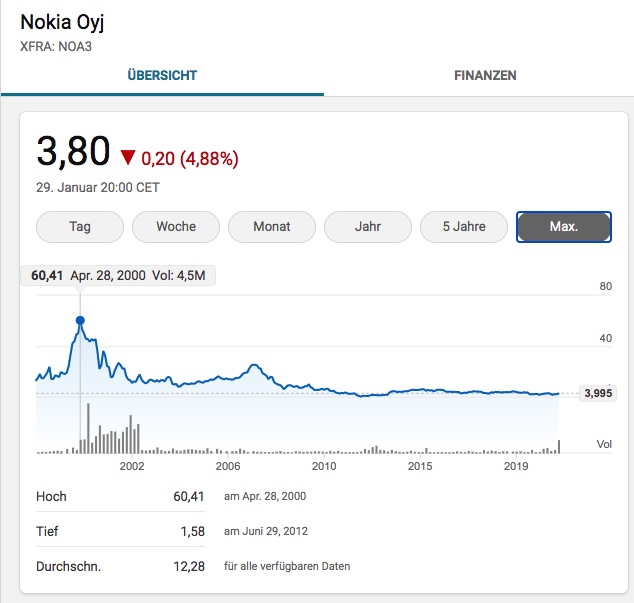634x603 pixels.
Task: Switch chart to 5 Jahre
Action: click(x=464, y=226)
